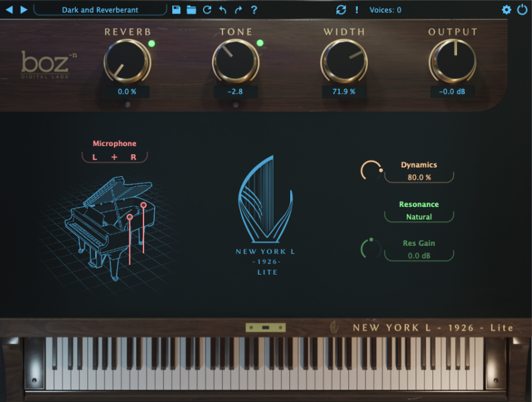Click the LITE text under harp
The image size is (532, 402).
click(267, 272)
